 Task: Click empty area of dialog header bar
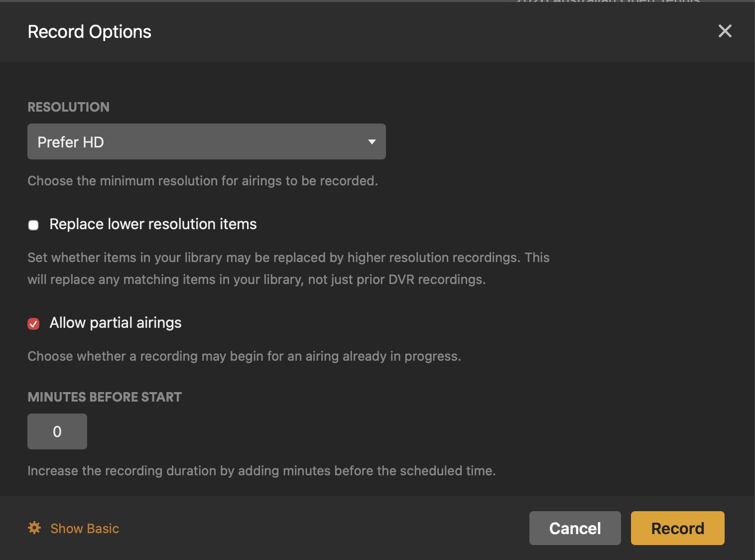423,32
